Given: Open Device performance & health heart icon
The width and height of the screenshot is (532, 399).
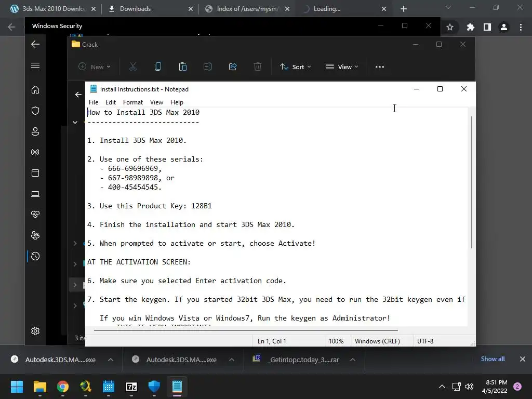Looking at the screenshot, I should (35, 215).
